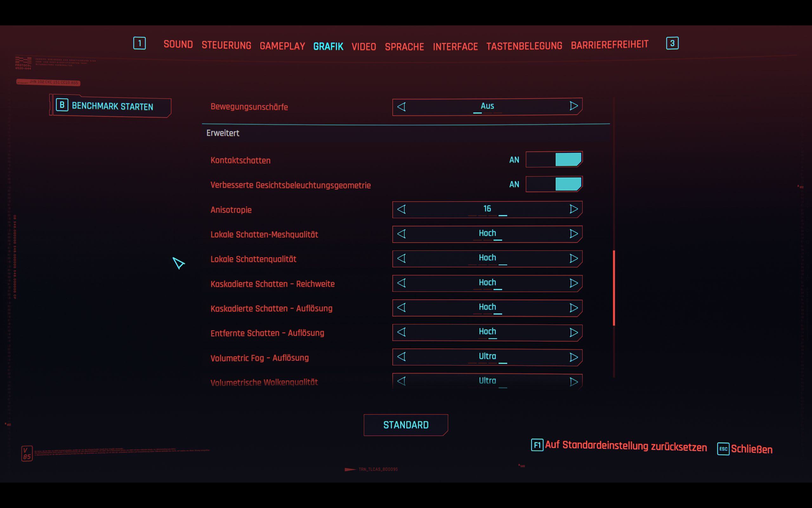Toggle Kontaktschatten switch off

coord(554,159)
